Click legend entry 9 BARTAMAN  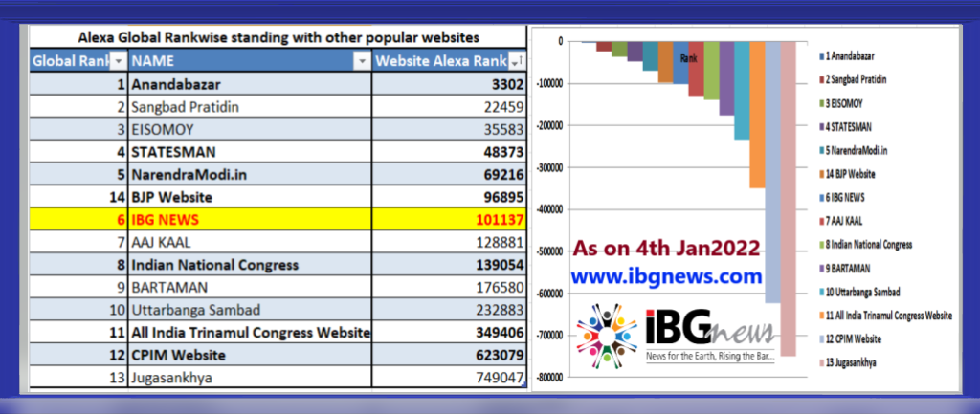point(846,269)
